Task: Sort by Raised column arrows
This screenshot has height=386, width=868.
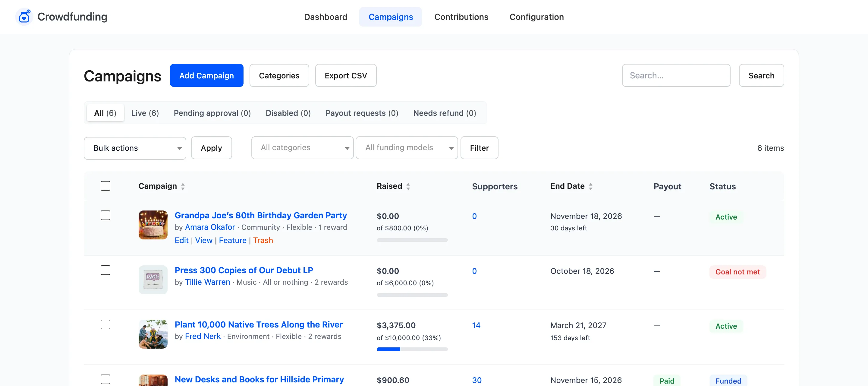Action: (x=408, y=186)
